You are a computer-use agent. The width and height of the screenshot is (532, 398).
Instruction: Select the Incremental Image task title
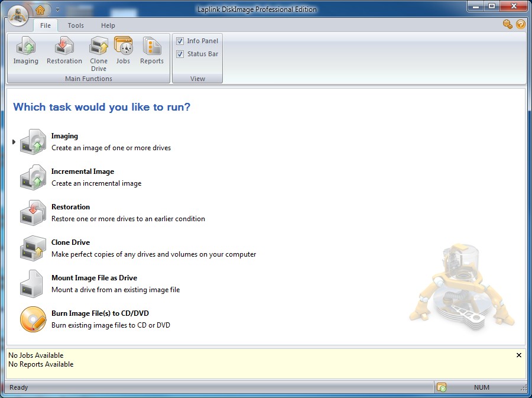83,172
